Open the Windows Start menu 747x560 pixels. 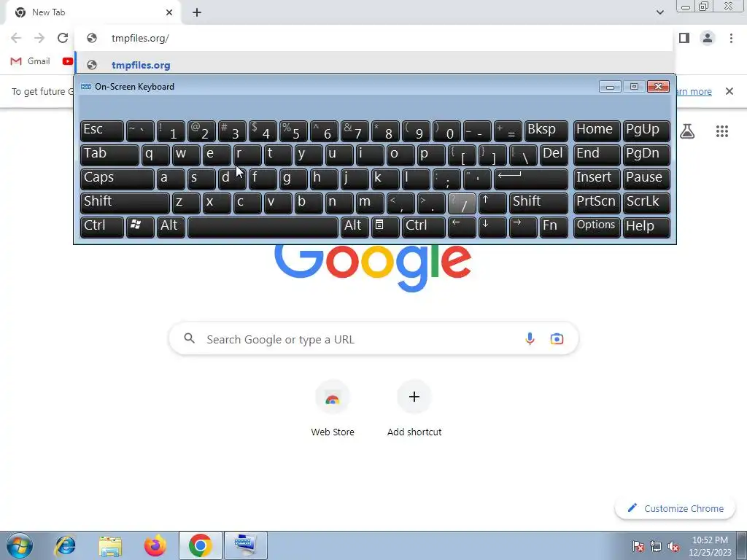[x=20, y=545]
